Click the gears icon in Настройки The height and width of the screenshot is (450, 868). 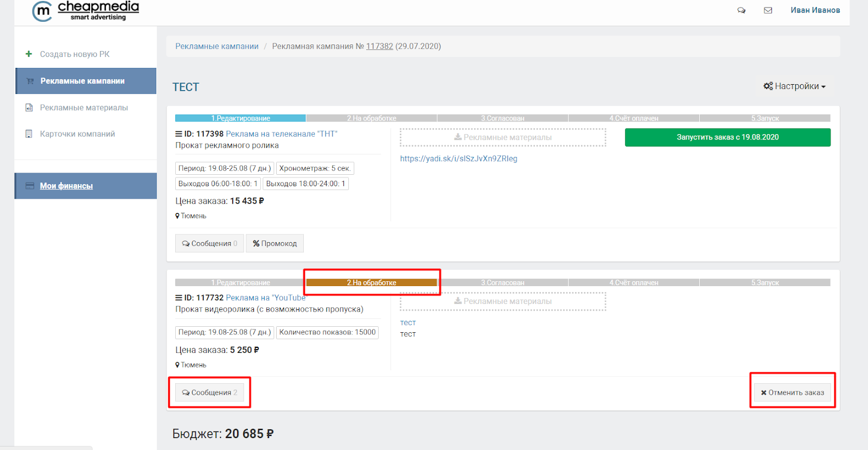[x=768, y=86]
